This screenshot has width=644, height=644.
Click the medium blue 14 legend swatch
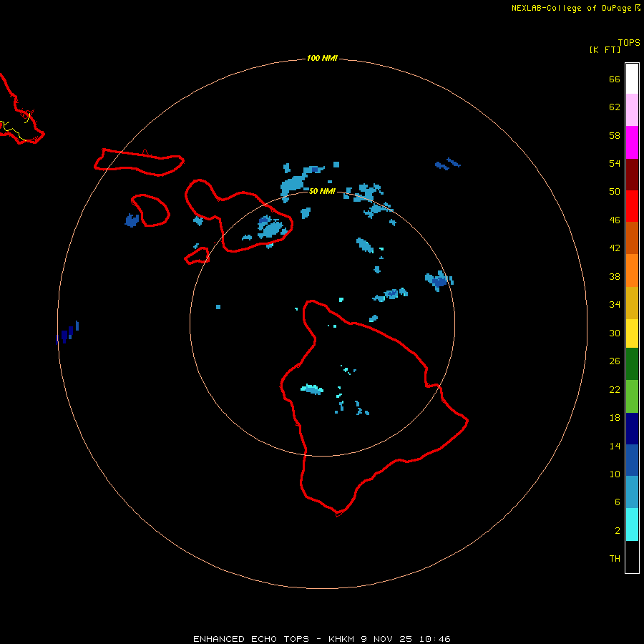[x=632, y=460]
